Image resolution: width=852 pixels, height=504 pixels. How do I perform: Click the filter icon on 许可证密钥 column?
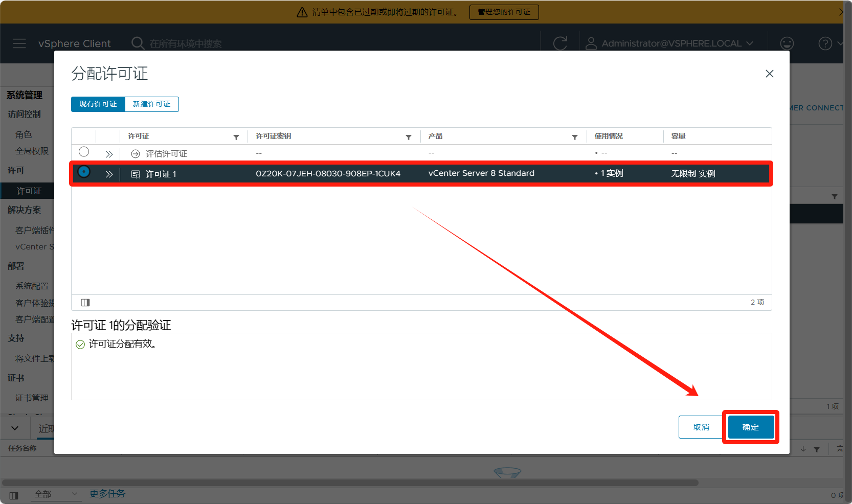tap(409, 137)
